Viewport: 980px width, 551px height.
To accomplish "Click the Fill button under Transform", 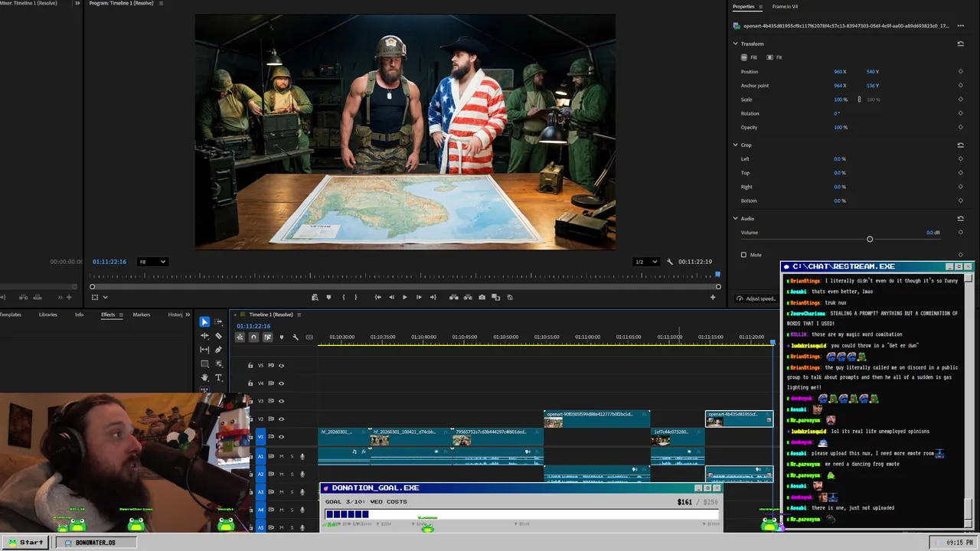I will point(750,57).
